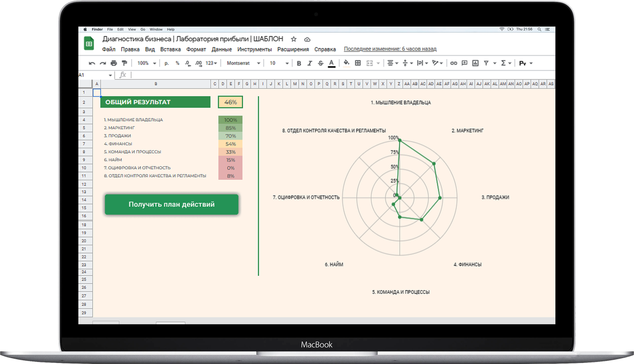The width and height of the screenshot is (634, 364).
Task: Select the 100% МЫШЛЕНИЕ ВЛАДЕЛЬЦА value cell
Action: (230, 120)
